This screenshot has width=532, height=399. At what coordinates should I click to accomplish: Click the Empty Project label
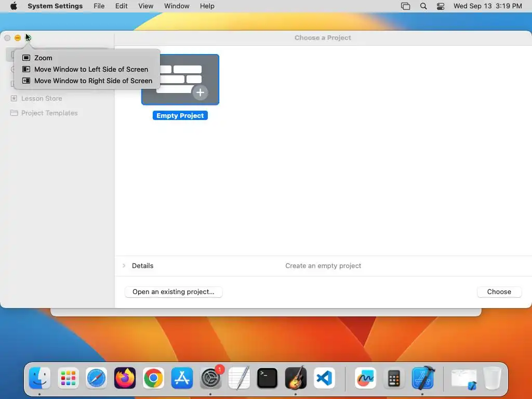[180, 116]
